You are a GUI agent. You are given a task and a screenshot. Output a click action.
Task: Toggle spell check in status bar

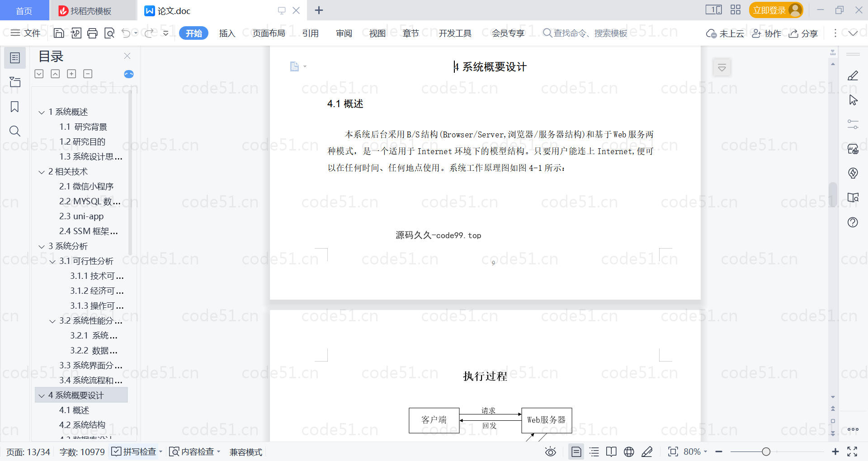(134, 452)
